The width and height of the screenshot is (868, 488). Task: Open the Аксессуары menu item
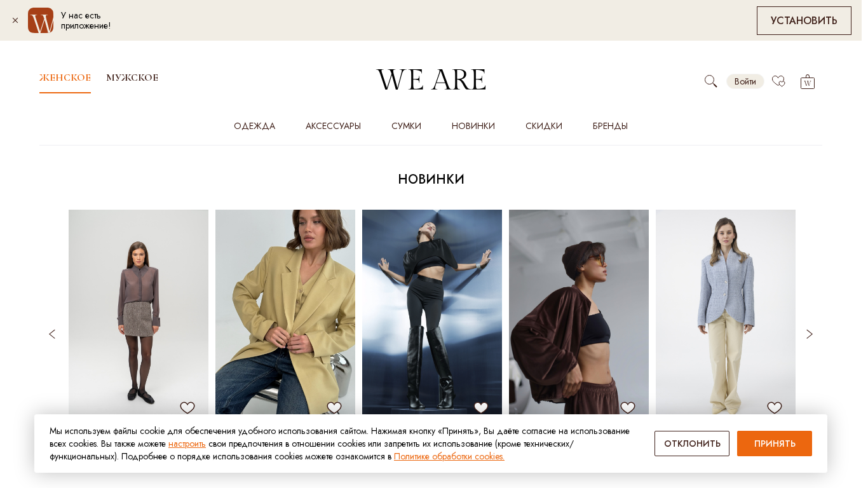pos(333,126)
